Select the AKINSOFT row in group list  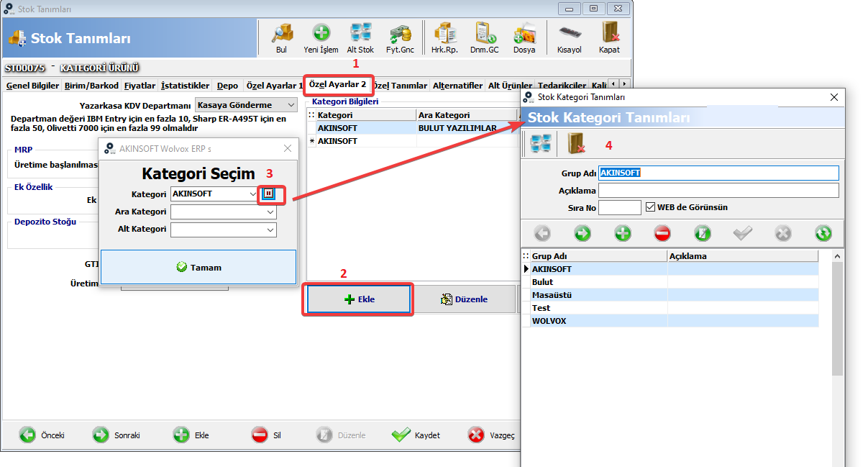click(x=670, y=269)
